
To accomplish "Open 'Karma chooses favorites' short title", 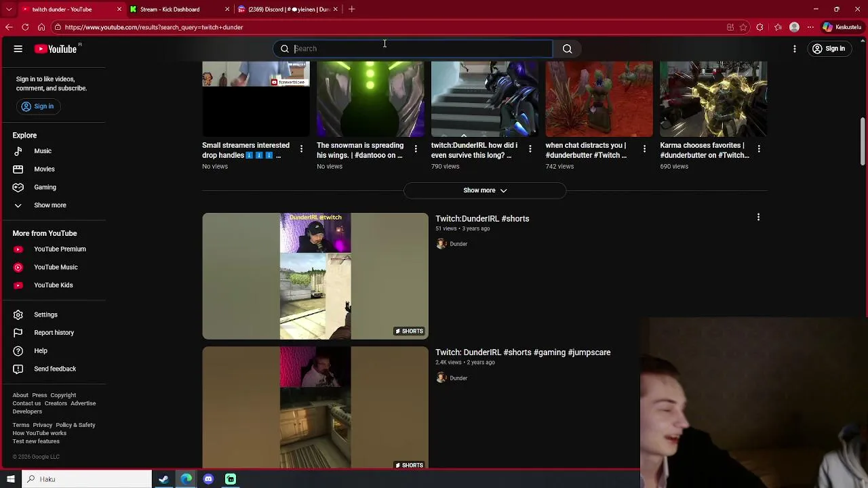I will (x=705, y=150).
